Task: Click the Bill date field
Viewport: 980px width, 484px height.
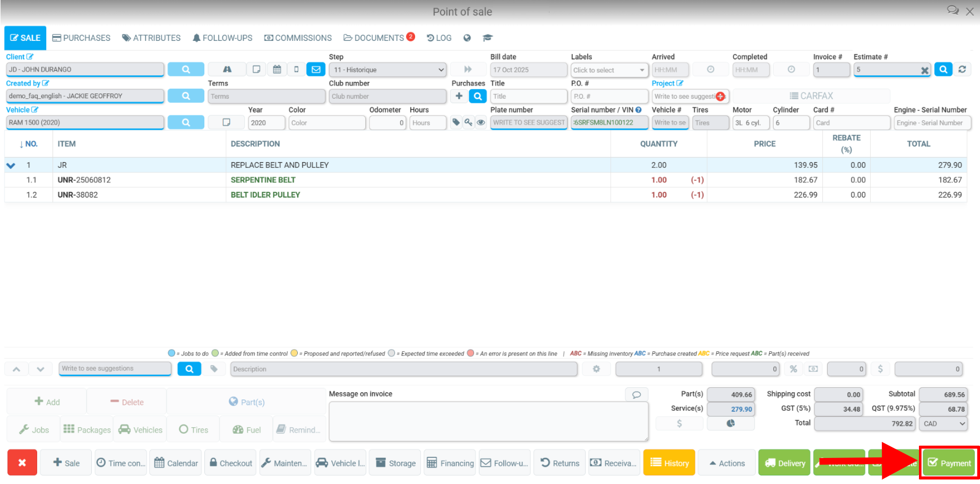Action: point(528,70)
